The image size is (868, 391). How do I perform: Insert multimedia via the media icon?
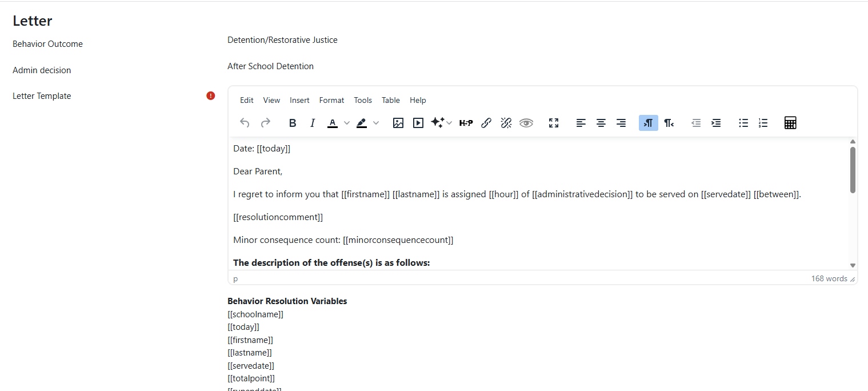coord(418,123)
